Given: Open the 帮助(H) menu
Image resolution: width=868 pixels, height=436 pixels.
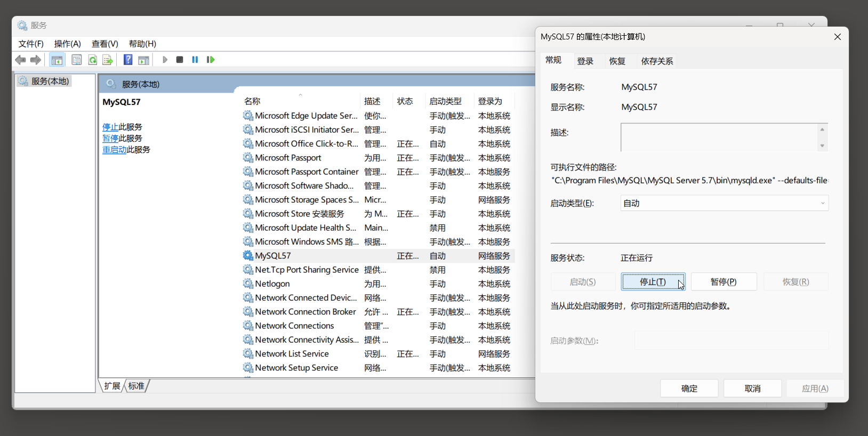Looking at the screenshot, I should (142, 44).
